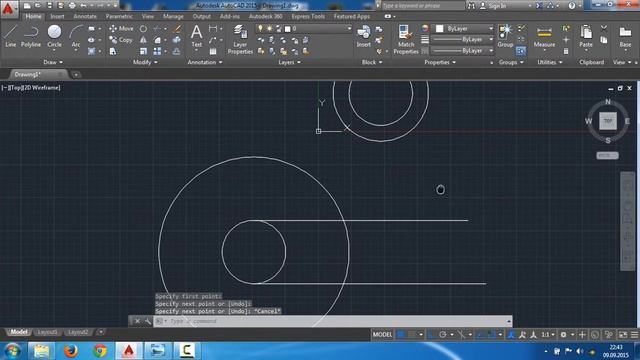The height and width of the screenshot is (360, 640).
Task: Click the WCS label under ViewCube
Action: [607, 156]
